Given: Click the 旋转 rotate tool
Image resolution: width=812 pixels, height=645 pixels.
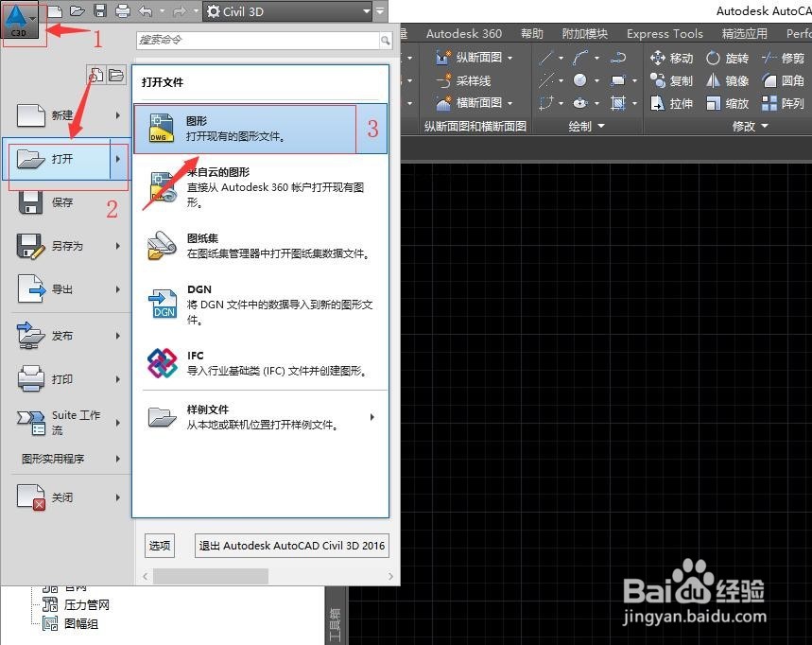Looking at the screenshot, I should click(728, 58).
